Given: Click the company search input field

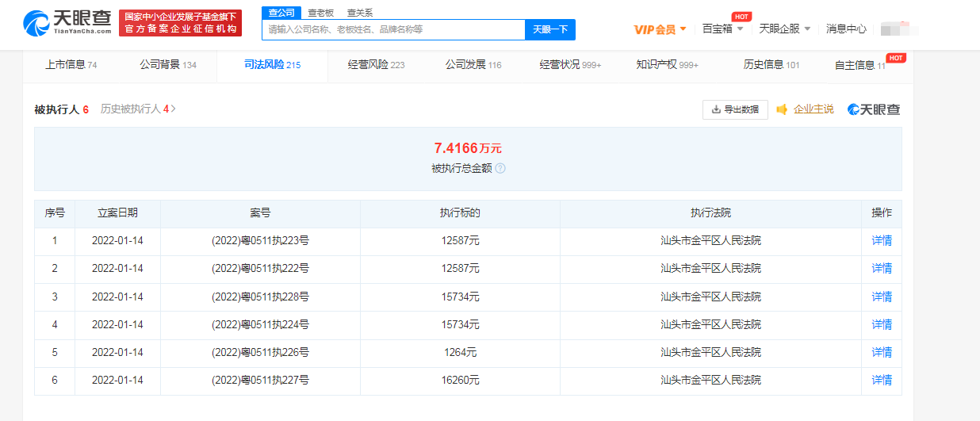Looking at the screenshot, I should click(393, 29).
